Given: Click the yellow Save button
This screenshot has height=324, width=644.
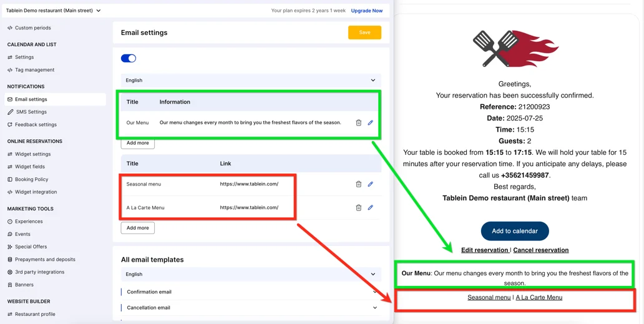Looking at the screenshot, I should [x=364, y=32].
